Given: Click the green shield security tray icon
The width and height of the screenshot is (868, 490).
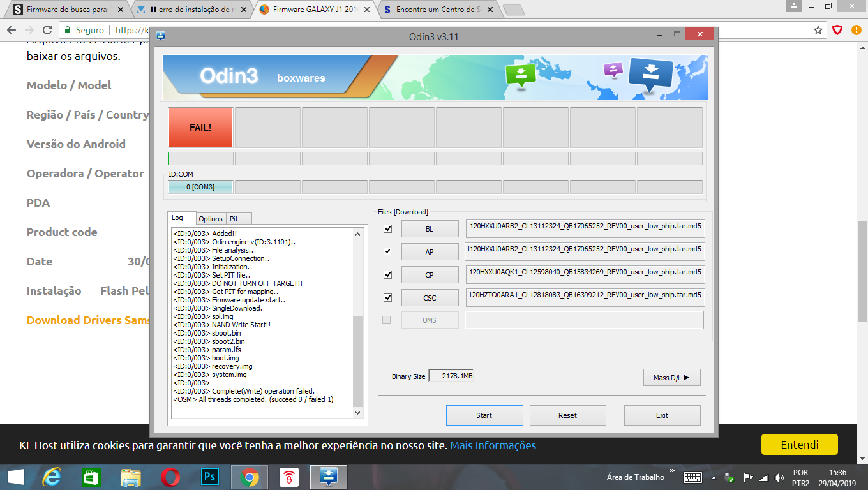Looking at the screenshot, I should tap(730, 477).
